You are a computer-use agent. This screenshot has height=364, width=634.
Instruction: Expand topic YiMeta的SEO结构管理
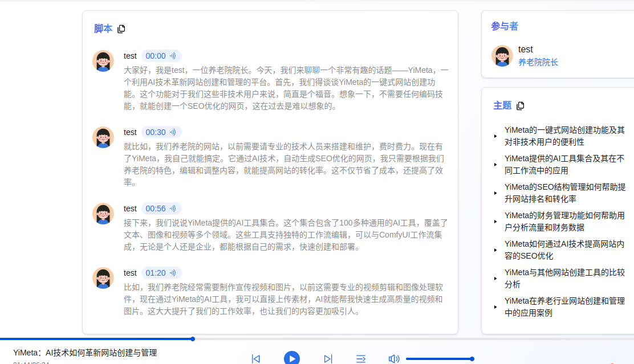coord(495,193)
